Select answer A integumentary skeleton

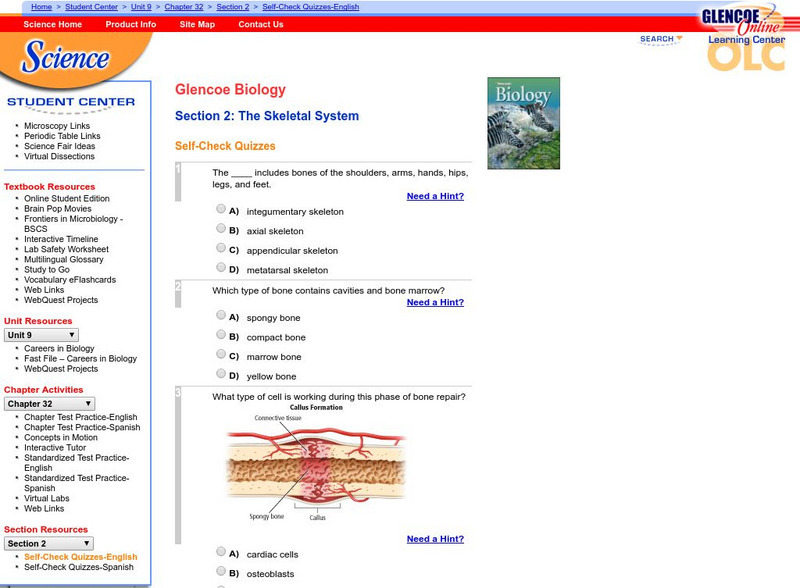pos(221,208)
